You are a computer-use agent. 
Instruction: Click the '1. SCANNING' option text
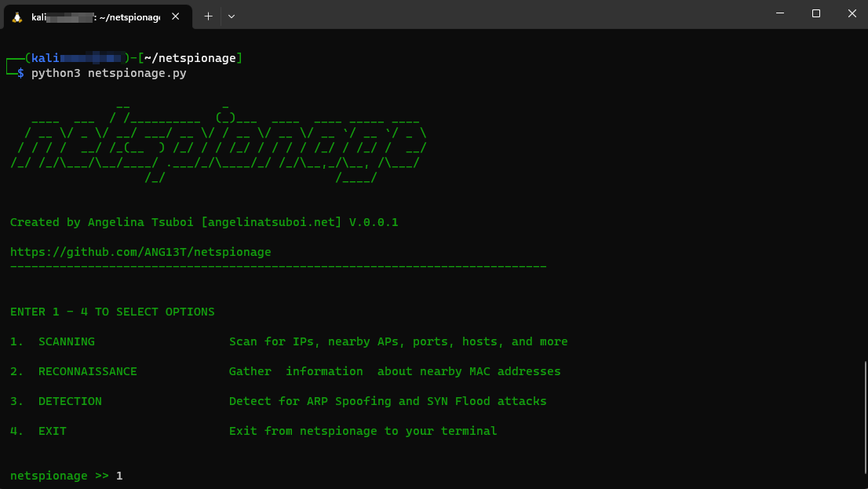53,341
